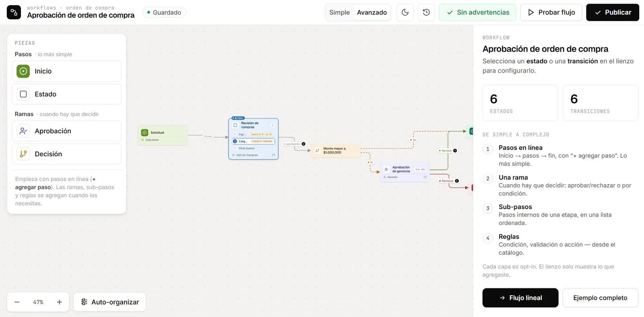The image size is (644, 317).
Task: Click the 47% zoom level display
Action: point(38,302)
